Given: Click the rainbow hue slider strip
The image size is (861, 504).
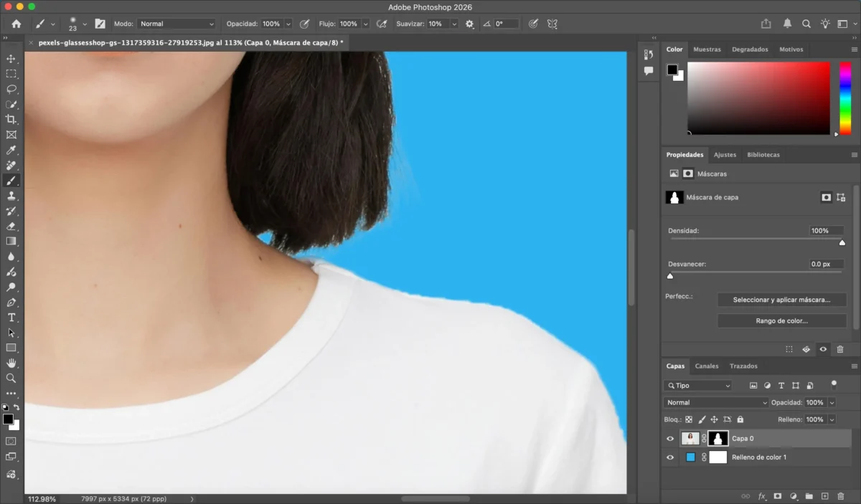Looking at the screenshot, I should [845, 97].
